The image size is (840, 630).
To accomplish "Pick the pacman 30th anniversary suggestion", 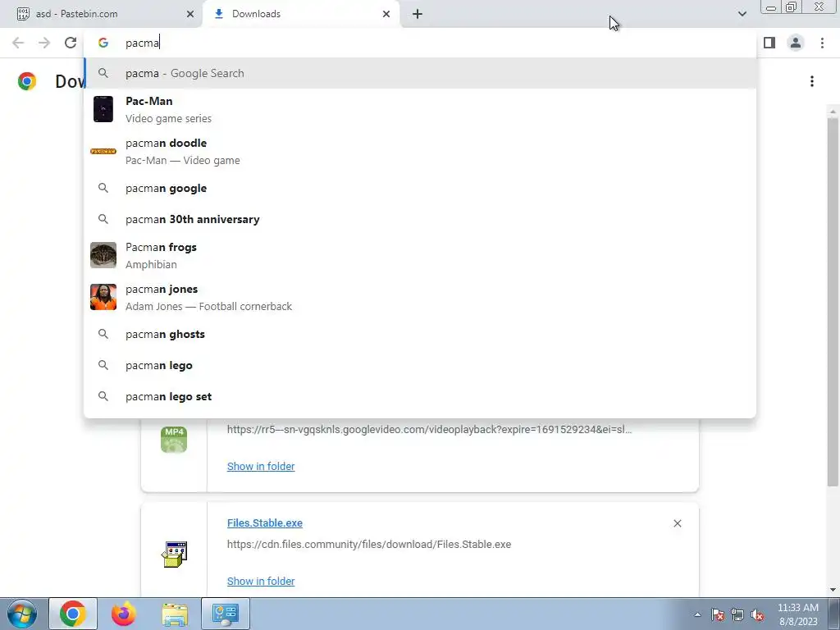I will point(421,219).
